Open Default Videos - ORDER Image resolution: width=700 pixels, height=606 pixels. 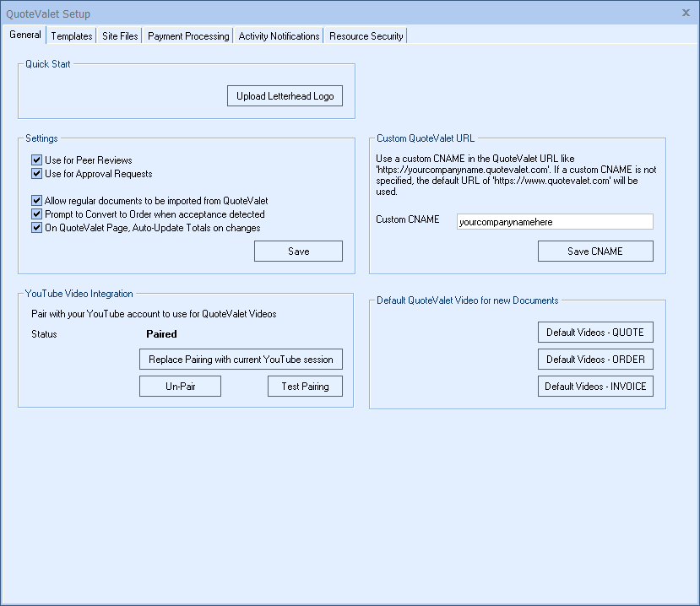(595, 360)
